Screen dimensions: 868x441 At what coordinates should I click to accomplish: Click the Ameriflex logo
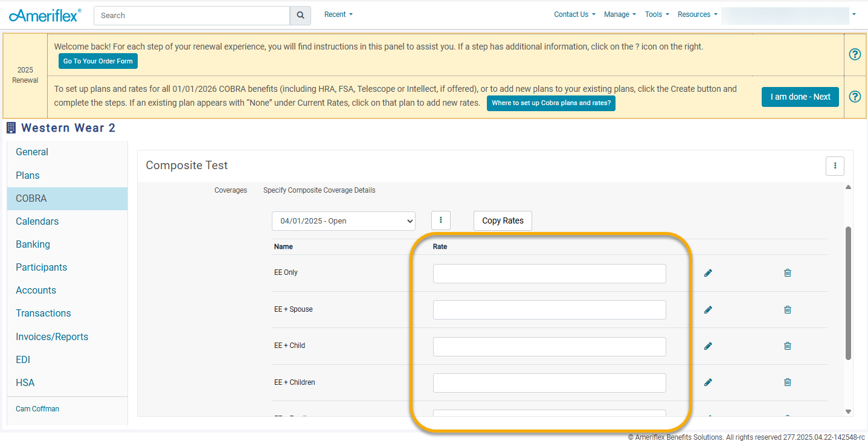point(45,15)
